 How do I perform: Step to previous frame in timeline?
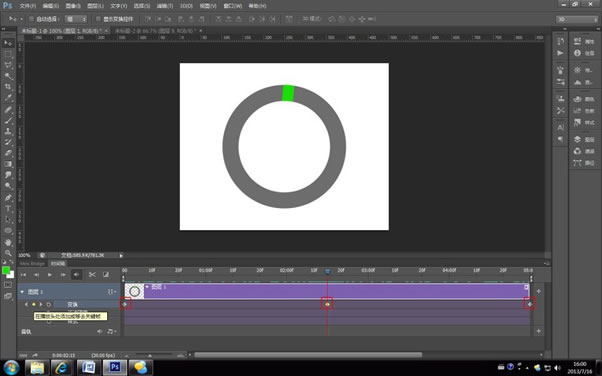tap(36, 274)
